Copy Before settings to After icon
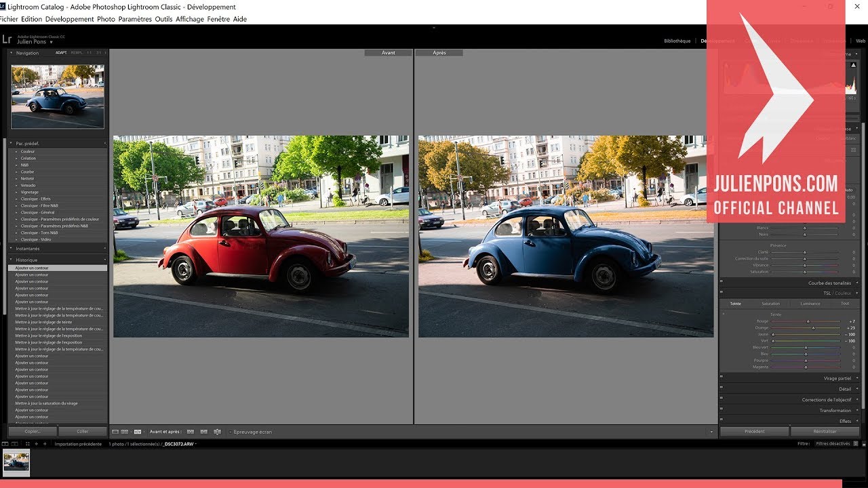 point(191,432)
